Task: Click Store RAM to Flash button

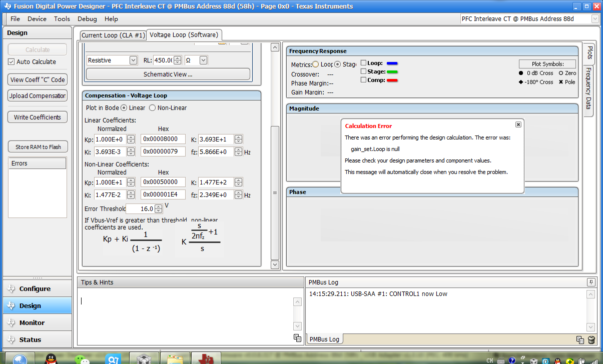Action: 38,146
